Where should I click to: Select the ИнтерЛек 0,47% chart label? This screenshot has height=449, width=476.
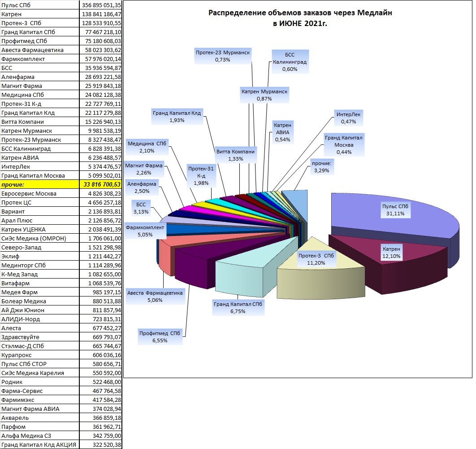348,118
